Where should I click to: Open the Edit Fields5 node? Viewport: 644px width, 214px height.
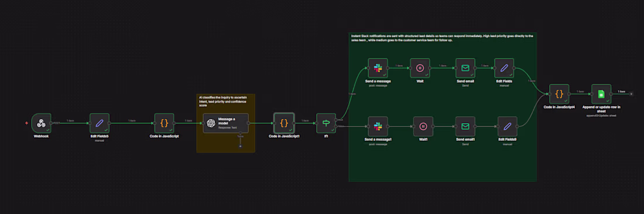100,123
